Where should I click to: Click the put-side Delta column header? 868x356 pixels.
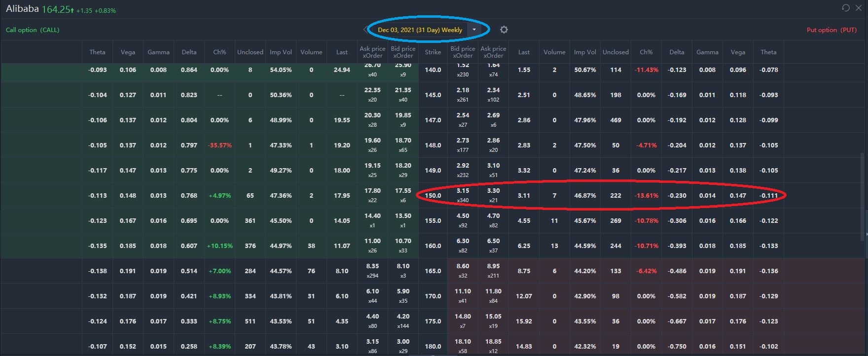point(677,52)
